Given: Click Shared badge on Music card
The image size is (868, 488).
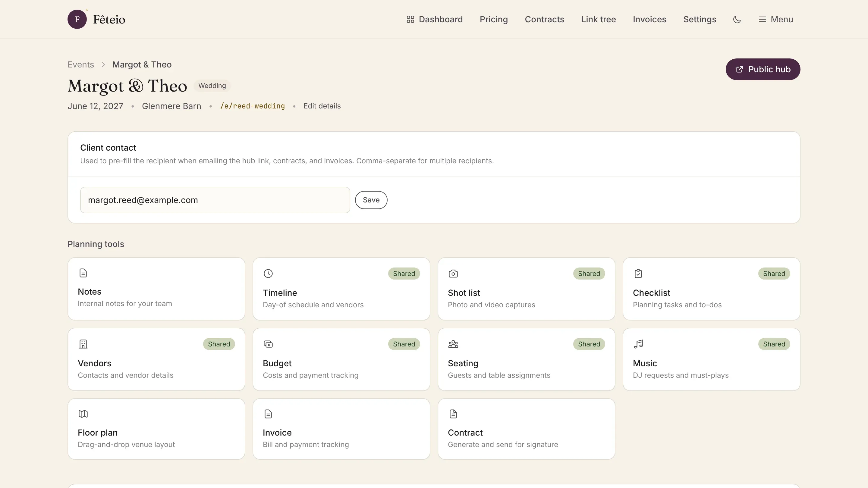Looking at the screenshot, I should point(774,344).
